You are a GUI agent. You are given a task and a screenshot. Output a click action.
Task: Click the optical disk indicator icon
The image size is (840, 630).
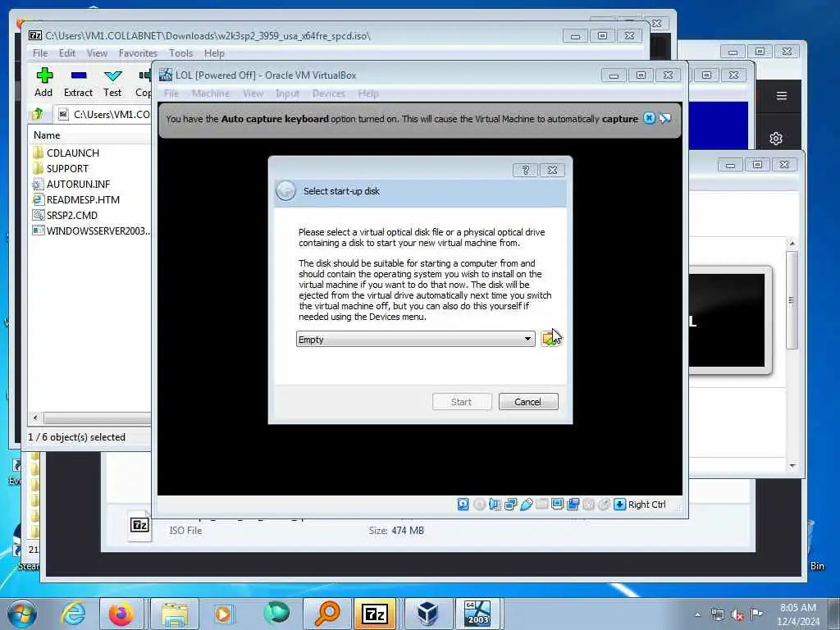(x=479, y=504)
